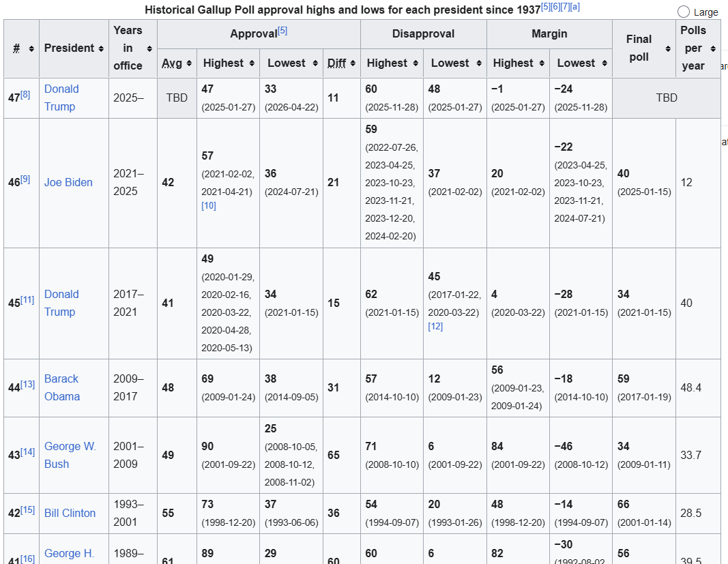Click Obama's highest approval 69
The height and width of the screenshot is (564, 728).
pyautogui.click(x=207, y=379)
